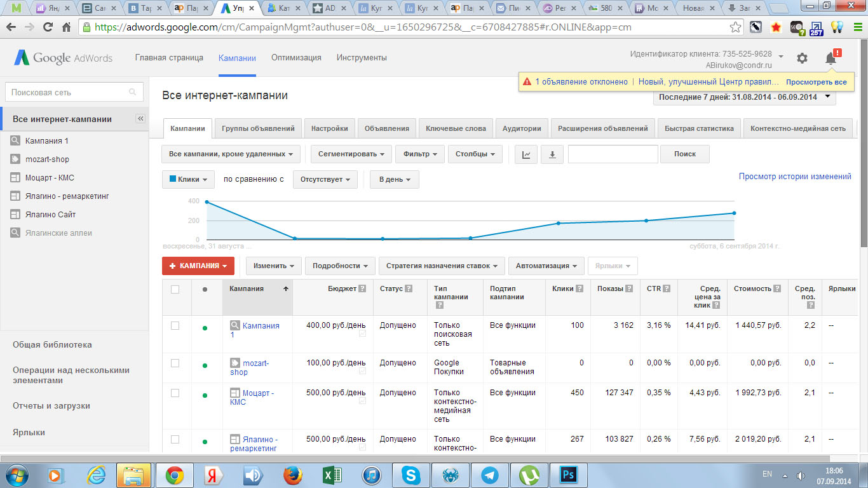Expand the Сегментировать dropdown
The width and height of the screenshot is (868, 488).
coord(351,154)
